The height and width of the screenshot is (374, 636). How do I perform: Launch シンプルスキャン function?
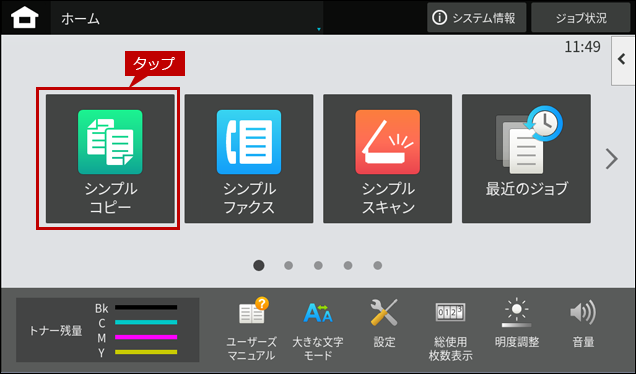[x=387, y=159]
